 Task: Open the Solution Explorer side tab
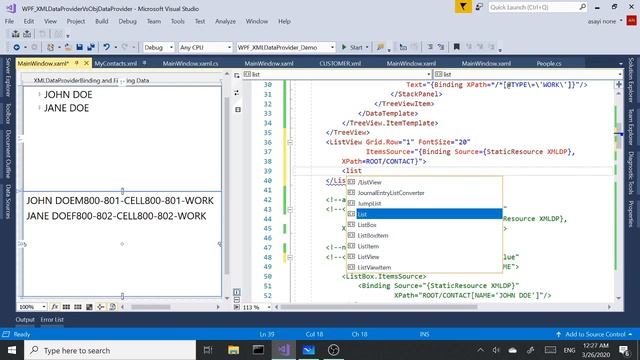631,80
